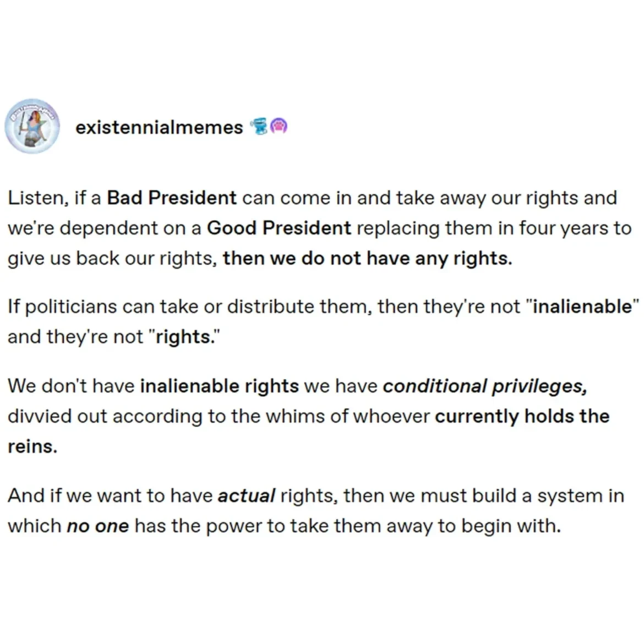Click the bold words "Bad President"
This screenshot has height=644, width=644.
[171, 198]
